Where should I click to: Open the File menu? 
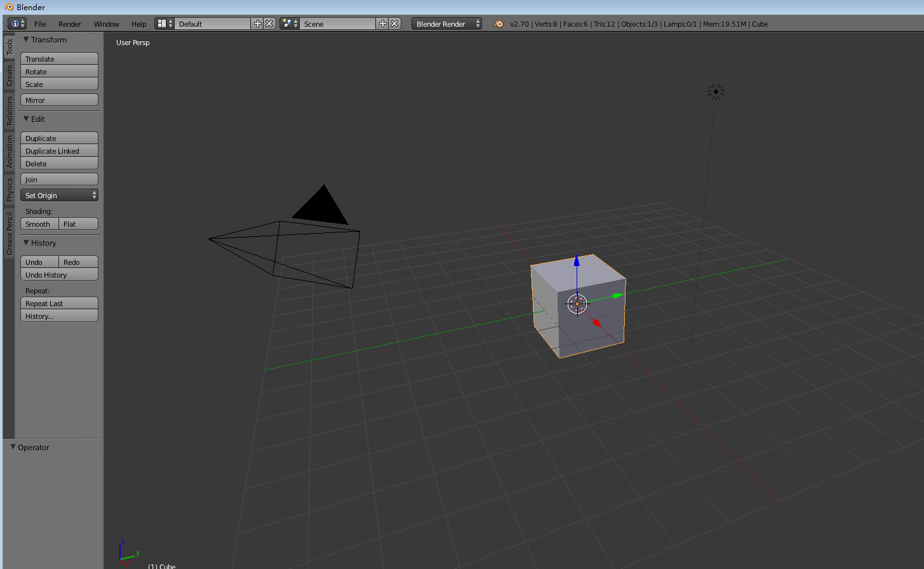tap(40, 23)
